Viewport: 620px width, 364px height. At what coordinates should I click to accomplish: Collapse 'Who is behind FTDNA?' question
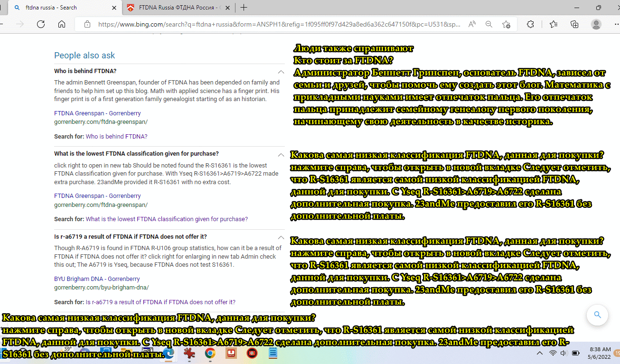pos(281,71)
